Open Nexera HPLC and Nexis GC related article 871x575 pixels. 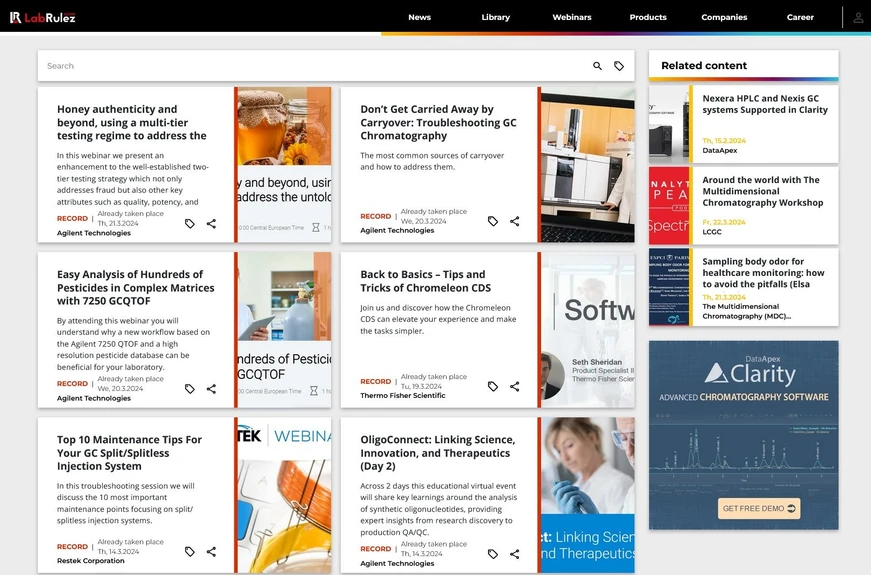tap(764, 104)
